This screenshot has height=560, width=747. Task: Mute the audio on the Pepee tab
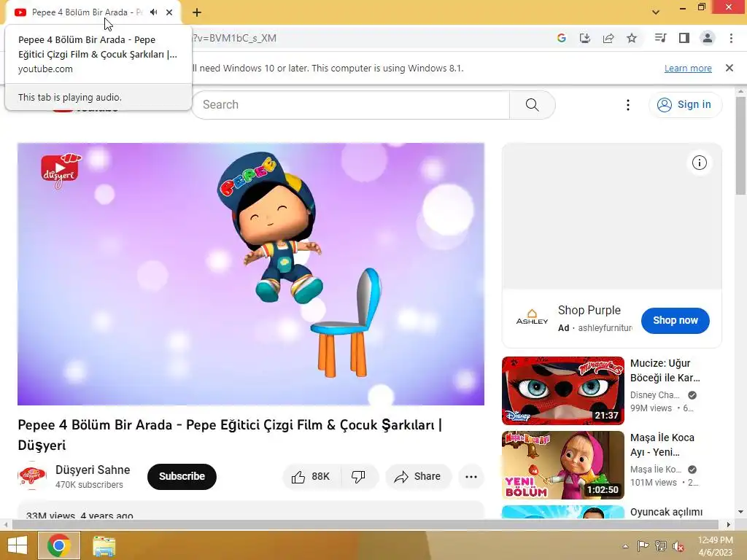click(x=153, y=12)
